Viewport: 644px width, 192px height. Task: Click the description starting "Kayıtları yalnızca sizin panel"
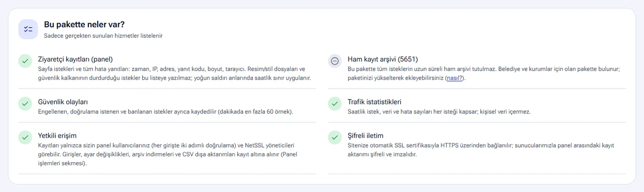pyautogui.click(x=166, y=154)
